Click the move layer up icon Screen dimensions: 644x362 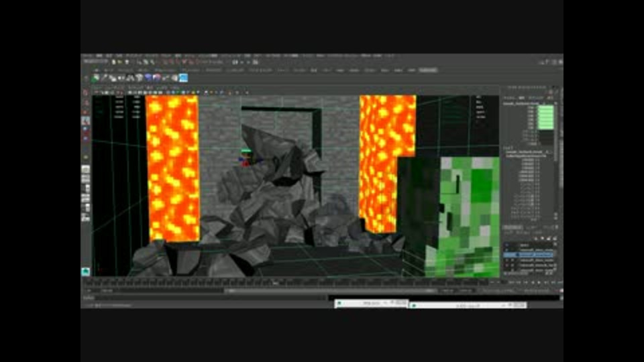point(537,239)
